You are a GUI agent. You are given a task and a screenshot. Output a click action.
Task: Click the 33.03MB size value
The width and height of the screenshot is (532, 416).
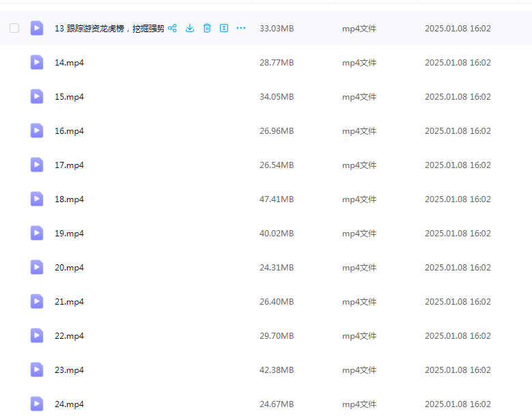coord(277,29)
